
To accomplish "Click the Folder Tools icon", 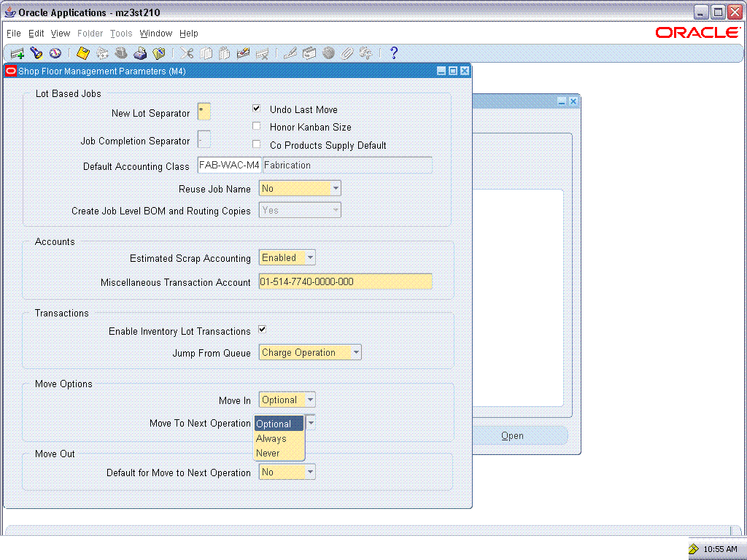I will pyautogui.click(x=366, y=52).
